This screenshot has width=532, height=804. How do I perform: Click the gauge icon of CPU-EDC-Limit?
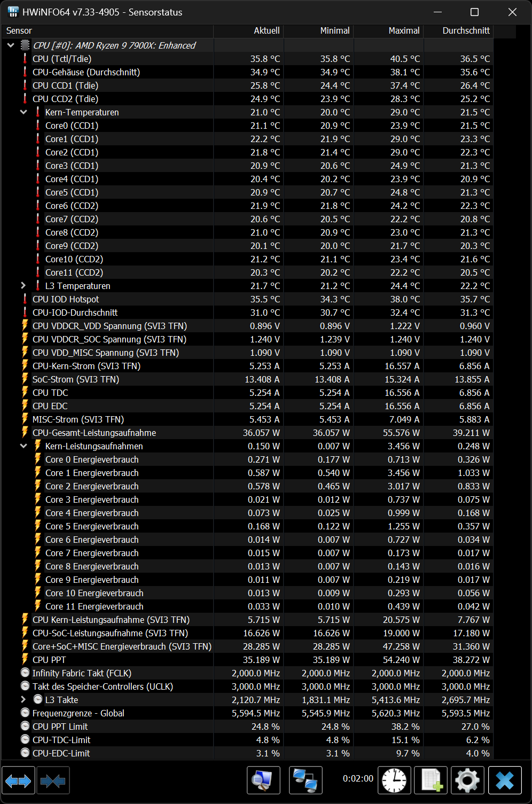pyautogui.click(x=25, y=753)
